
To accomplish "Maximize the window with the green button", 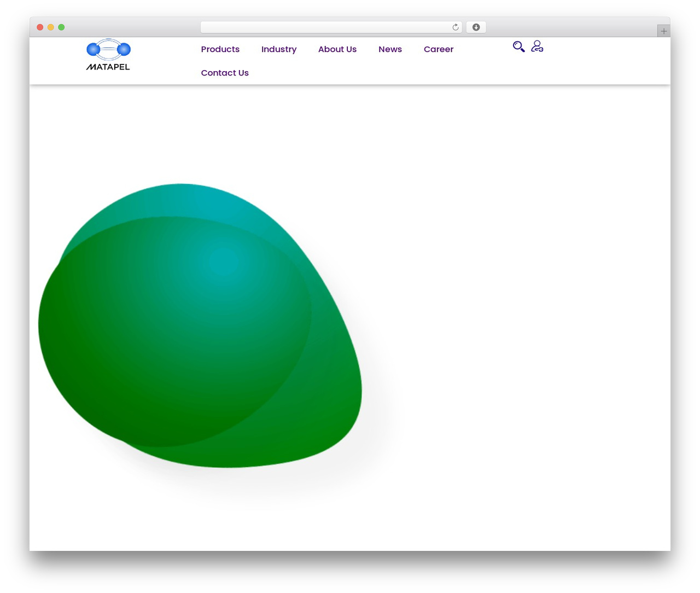I will pyautogui.click(x=61, y=27).
